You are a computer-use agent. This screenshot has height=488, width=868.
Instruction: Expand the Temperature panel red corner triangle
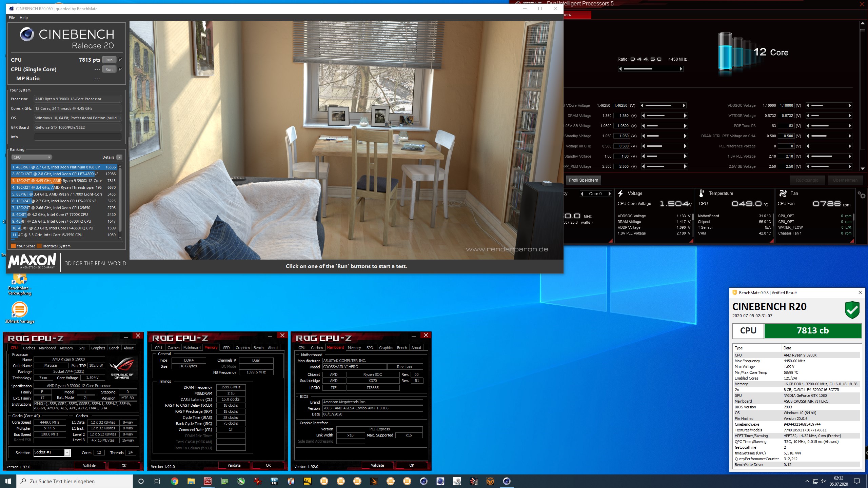click(772, 241)
